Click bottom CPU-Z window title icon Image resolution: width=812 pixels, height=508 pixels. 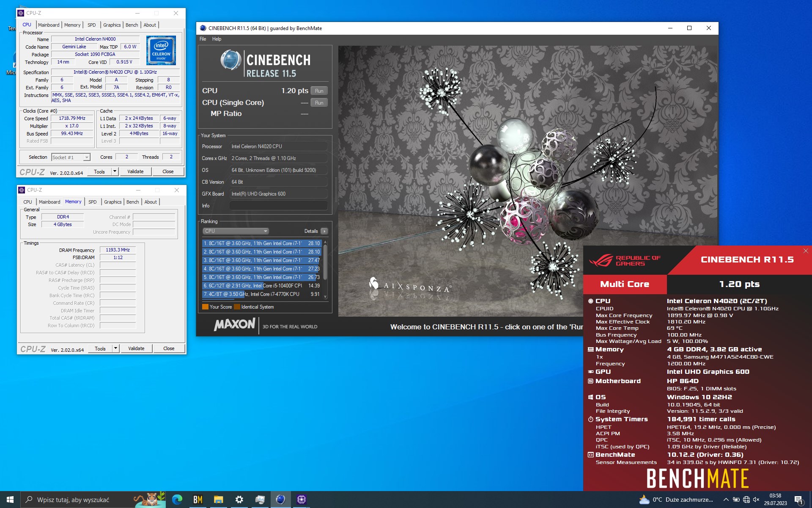click(x=22, y=190)
